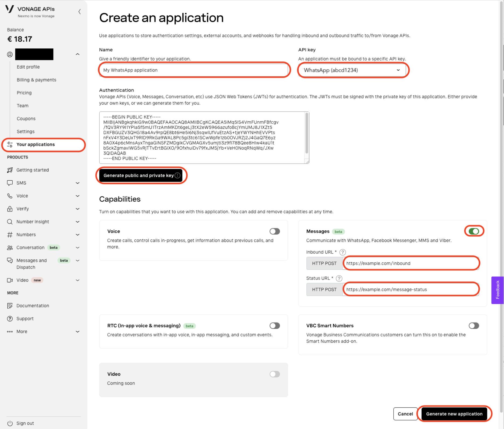Screen dimensions: 504x429
Task: Expand the Voice menu chevron
Action: [78, 196]
